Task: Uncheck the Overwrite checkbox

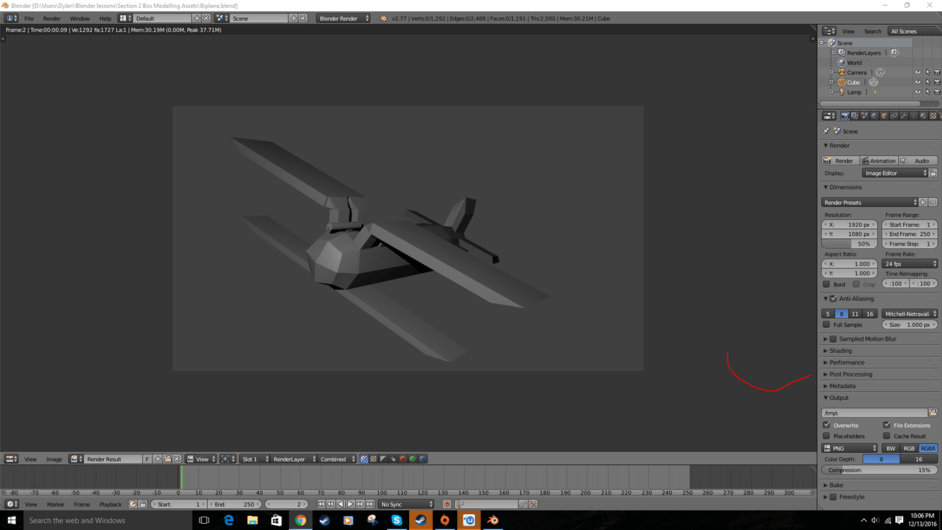Action: pos(827,425)
